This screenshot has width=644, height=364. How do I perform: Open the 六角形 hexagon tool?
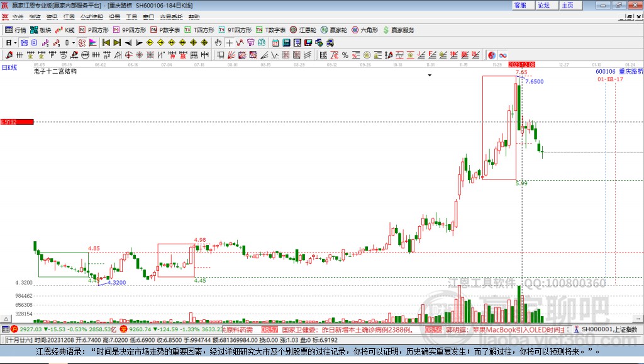[x=365, y=30]
